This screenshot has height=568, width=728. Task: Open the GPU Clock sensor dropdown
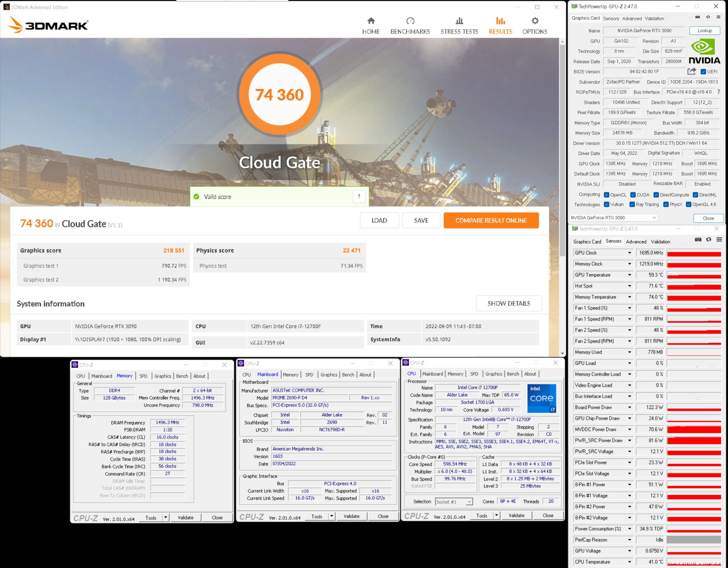(x=630, y=253)
